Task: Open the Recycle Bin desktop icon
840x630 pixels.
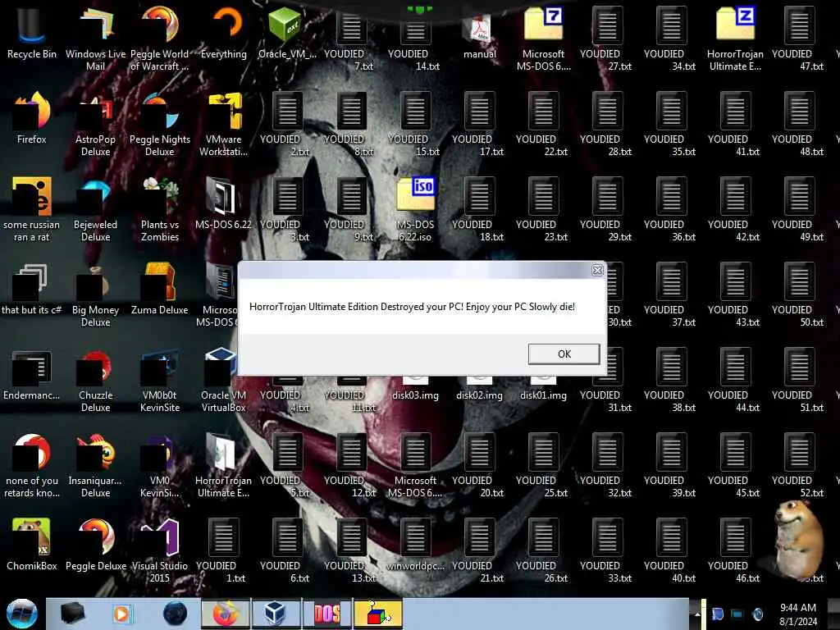Action: point(32,33)
